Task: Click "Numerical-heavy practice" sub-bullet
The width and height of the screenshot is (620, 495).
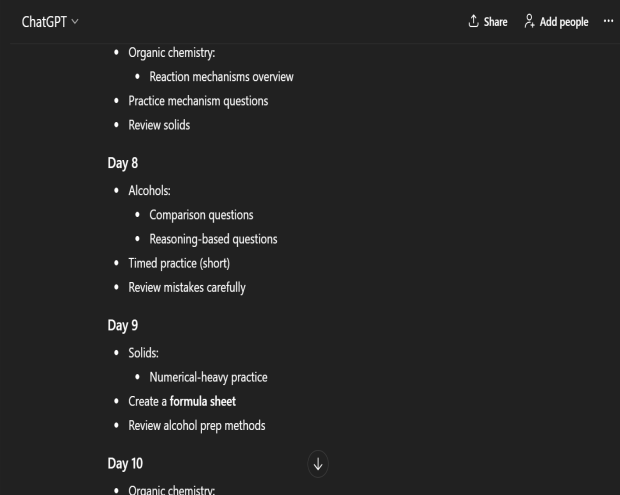Action: (x=208, y=377)
